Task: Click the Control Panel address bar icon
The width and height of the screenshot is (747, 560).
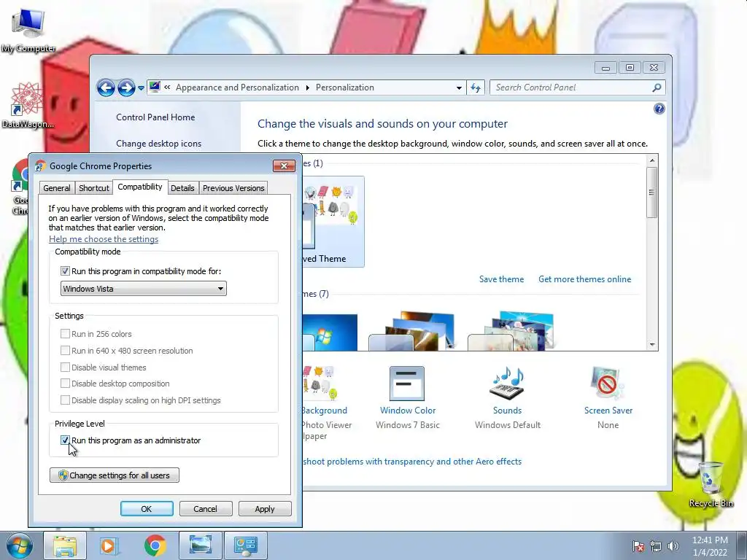Action: pos(155,87)
